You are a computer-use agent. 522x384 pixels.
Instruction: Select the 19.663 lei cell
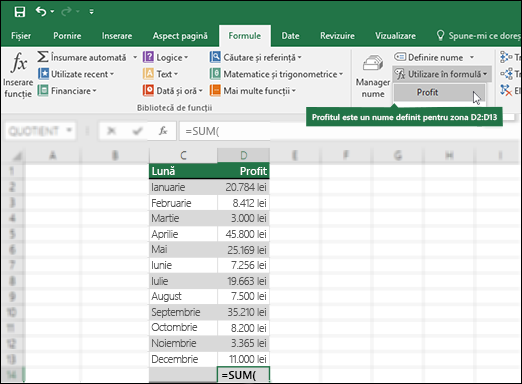coord(243,281)
